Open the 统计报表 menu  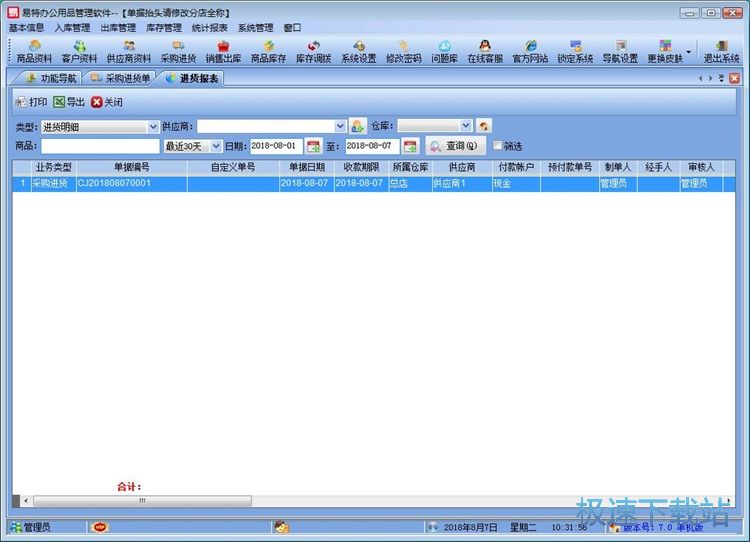tap(210, 28)
